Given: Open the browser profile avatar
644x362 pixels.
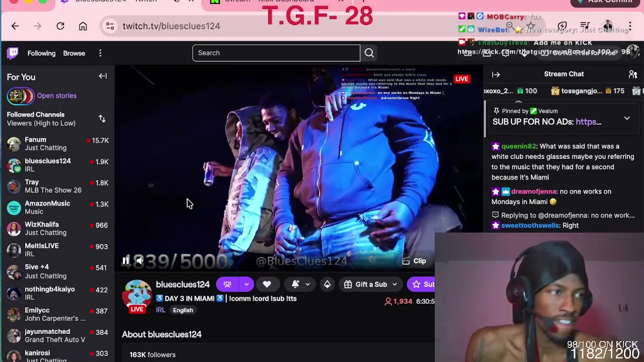Looking at the screenshot, I should pos(608,26).
